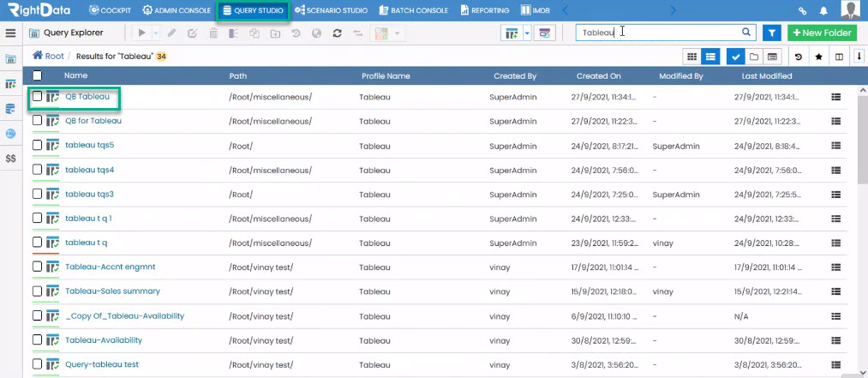Expand the new query dropdown arrow
868x378 pixels.
click(527, 33)
